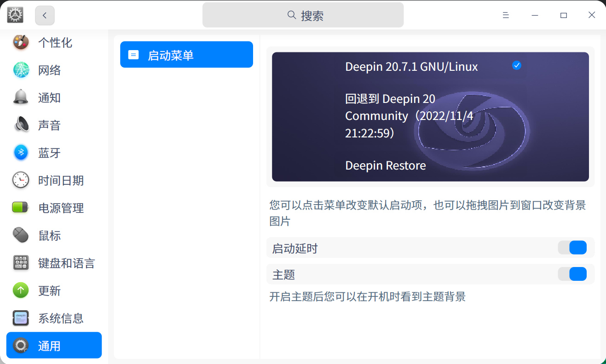Open the 鼠标 settings label
Viewport: 606px width, 364px height.
(x=50, y=236)
